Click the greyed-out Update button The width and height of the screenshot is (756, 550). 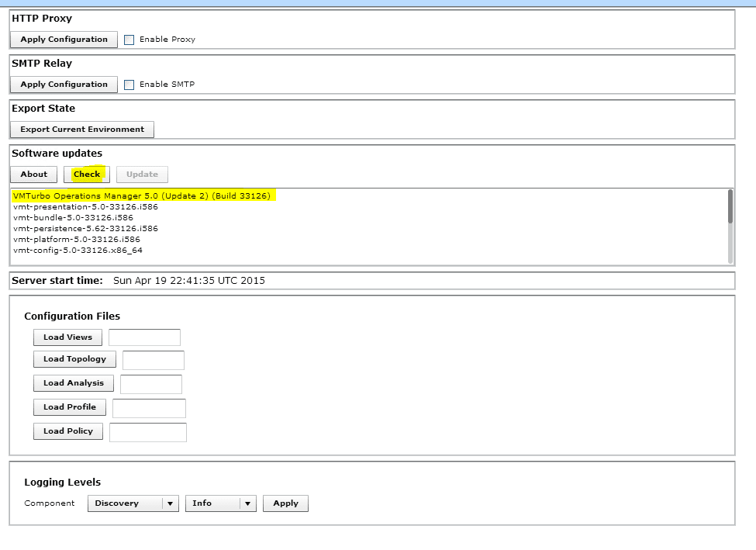(x=142, y=175)
